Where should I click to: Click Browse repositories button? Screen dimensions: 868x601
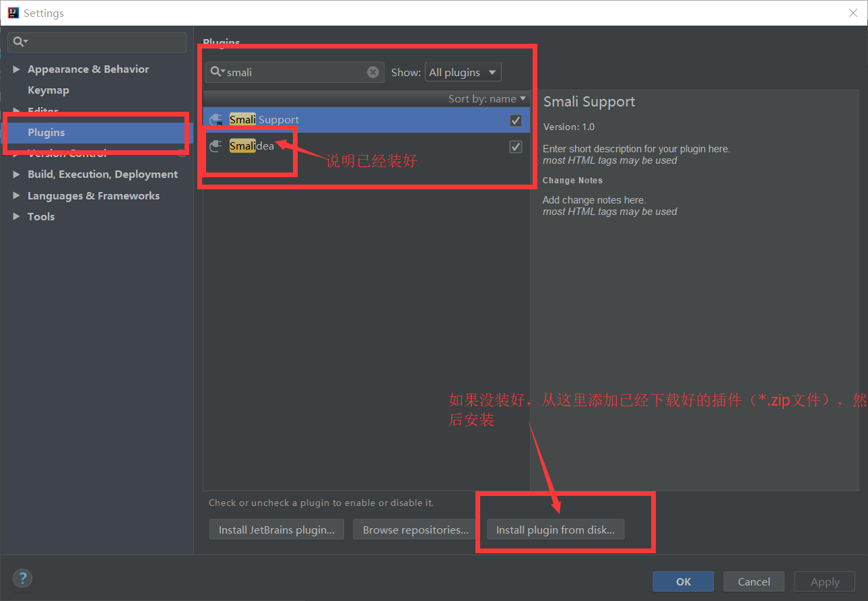pos(415,530)
